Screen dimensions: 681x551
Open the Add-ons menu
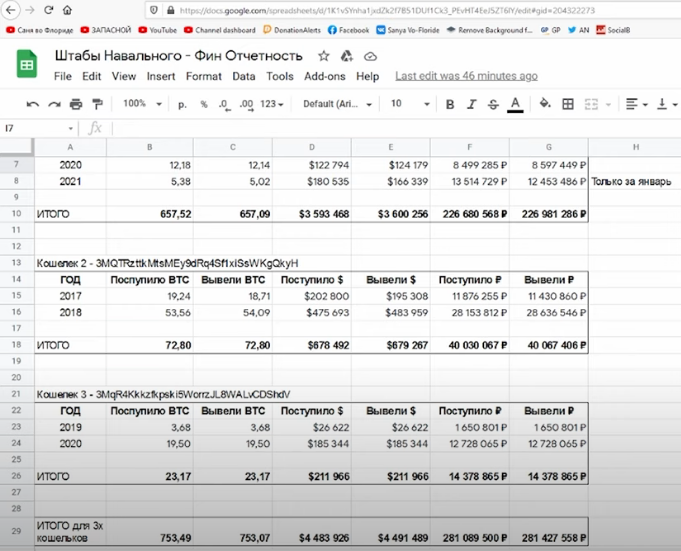click(x=324, y=76)
